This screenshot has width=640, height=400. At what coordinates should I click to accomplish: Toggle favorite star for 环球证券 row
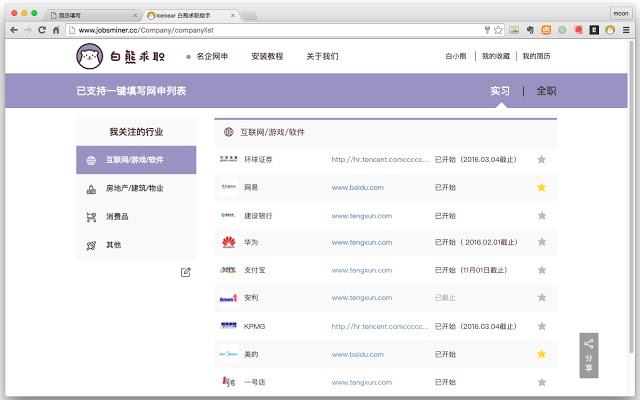[x=541, y=159]
